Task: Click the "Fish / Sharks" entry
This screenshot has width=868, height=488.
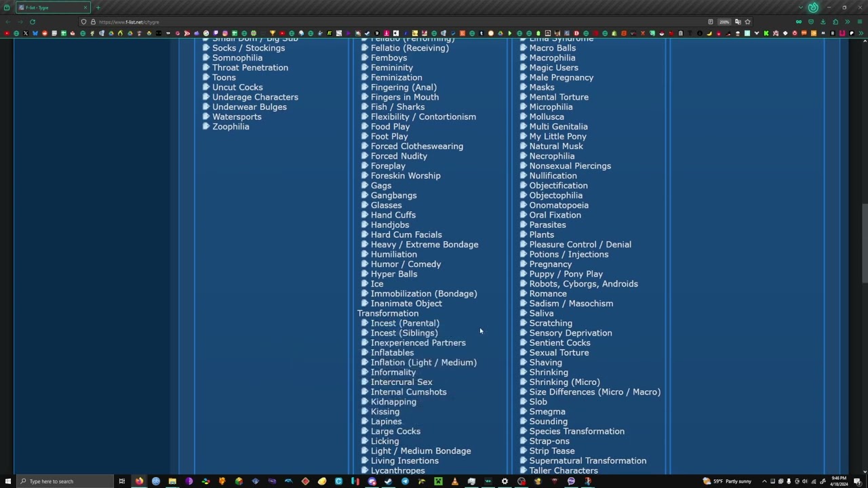Action: (x=397, y=107)
